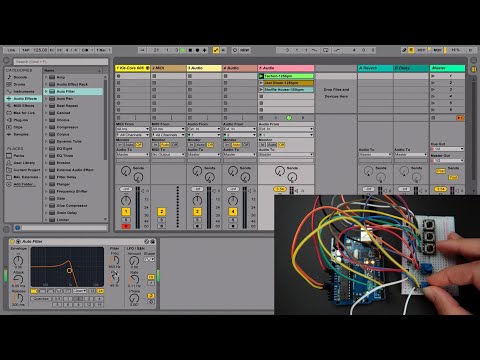Launch Master scene 1

433,76
